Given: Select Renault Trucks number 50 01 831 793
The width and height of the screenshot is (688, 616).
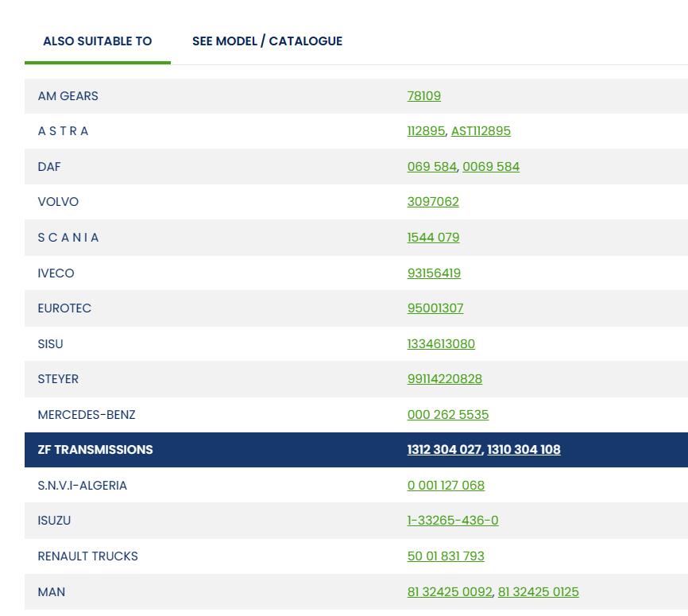Looking at the screenshot, I should (x=446, y=556).
